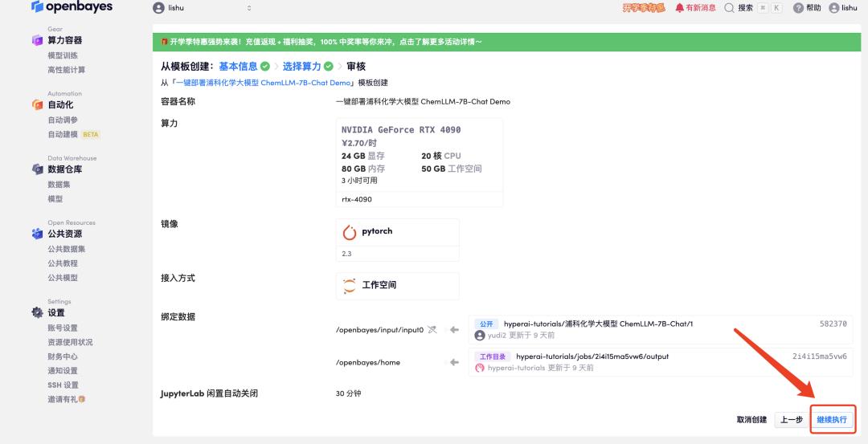Click hyperai-tutorials ChemLLM-7B-Chat/1 dataset row

point(661,329)
